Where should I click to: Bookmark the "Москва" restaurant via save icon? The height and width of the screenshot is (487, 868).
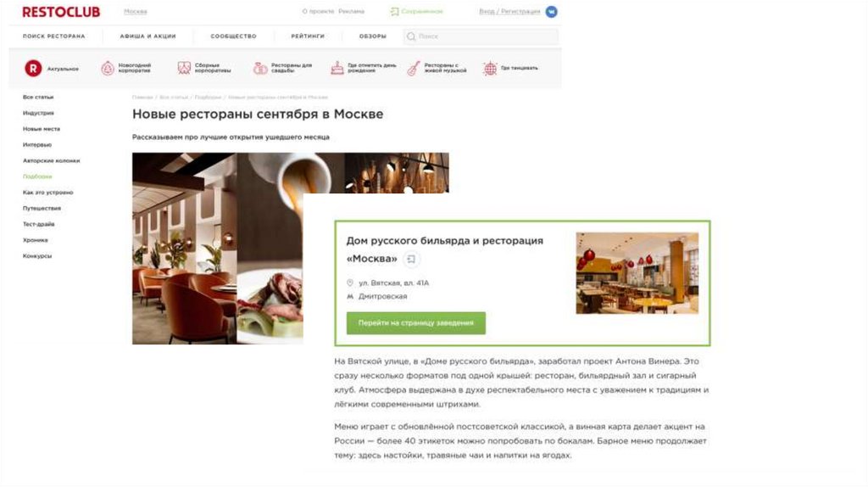click(411, 259)
